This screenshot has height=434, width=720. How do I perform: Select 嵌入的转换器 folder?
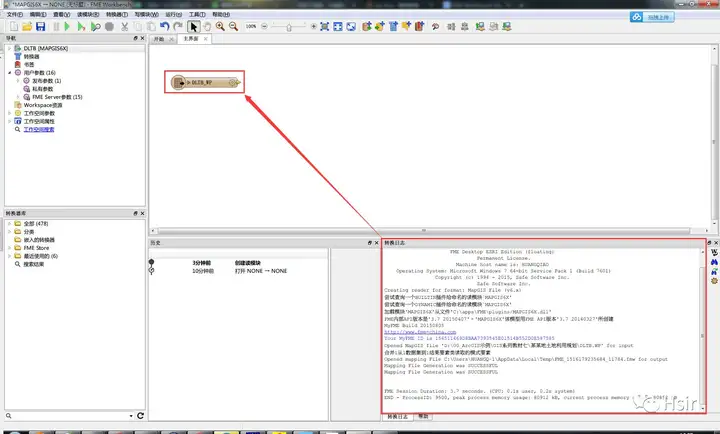(39, 240)
